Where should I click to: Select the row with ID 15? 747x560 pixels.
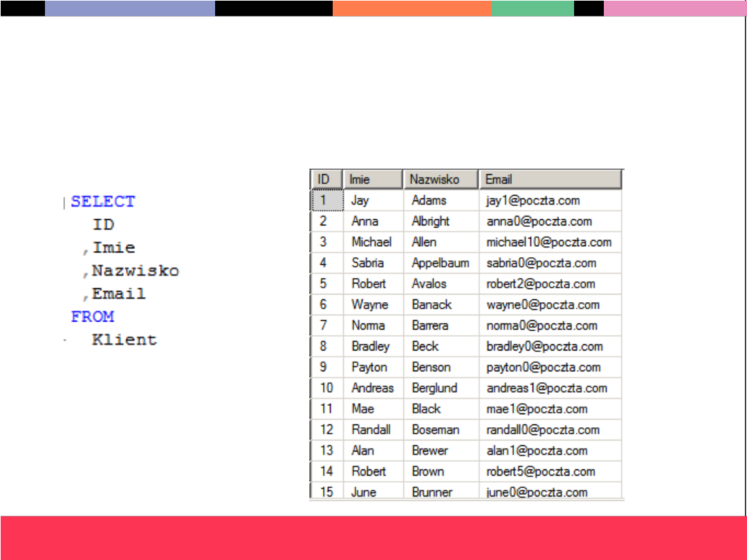coord(326,492)
